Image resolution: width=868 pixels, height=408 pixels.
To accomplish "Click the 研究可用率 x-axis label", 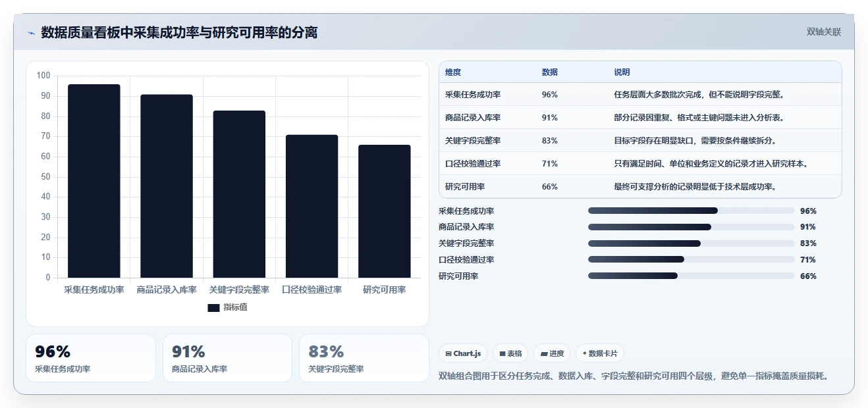I will coord(385,290).
